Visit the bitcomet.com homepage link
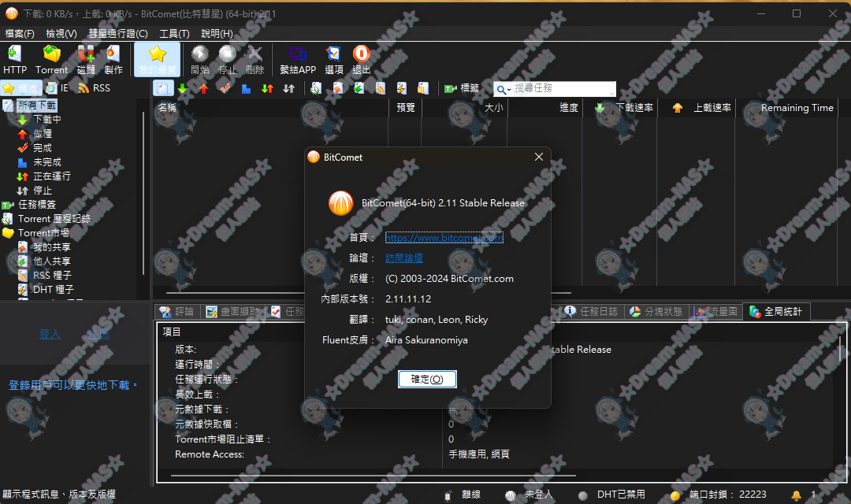The height and width of the screenshot is (504, 851). [444, 237]
